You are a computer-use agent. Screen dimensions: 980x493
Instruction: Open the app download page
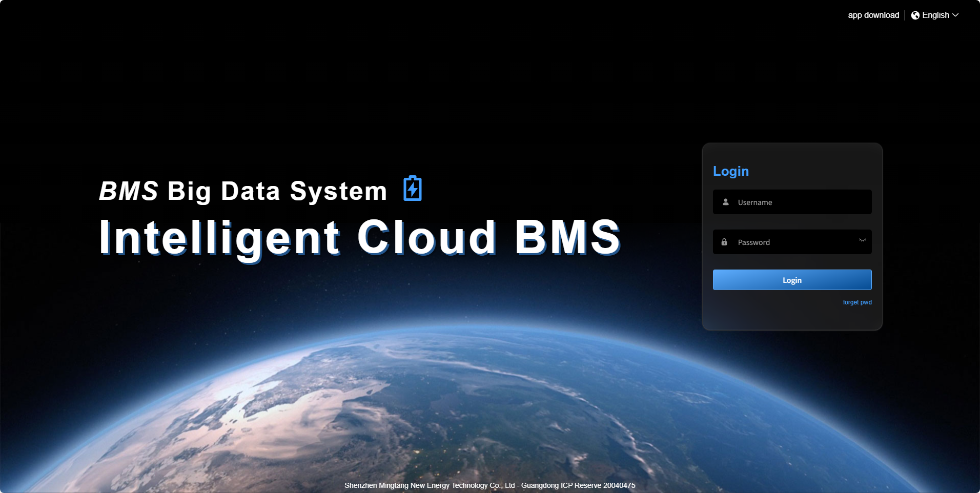(x=873, y=15)
